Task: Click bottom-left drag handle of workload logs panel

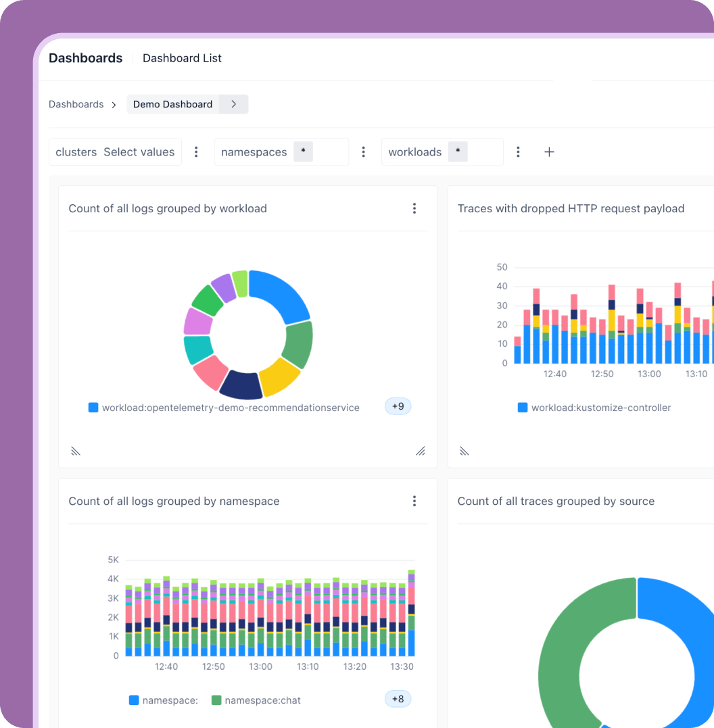Action: tap(76, 451)
